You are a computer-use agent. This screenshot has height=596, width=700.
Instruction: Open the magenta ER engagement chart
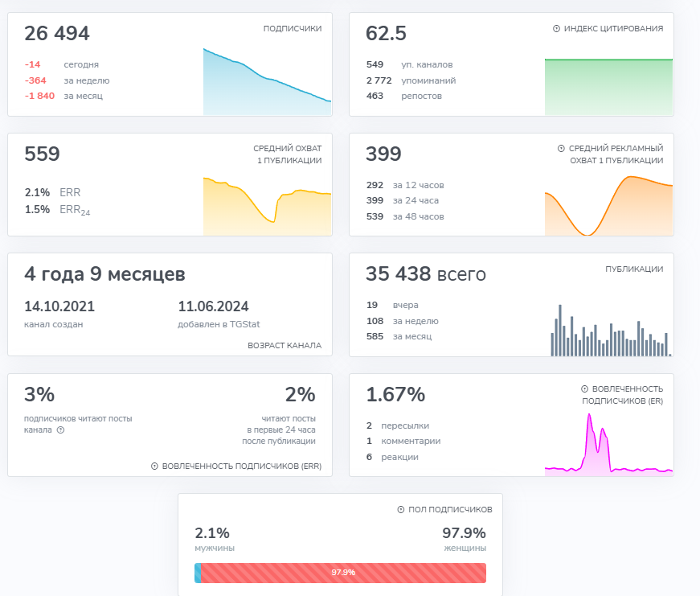click(x=608, y=445)
